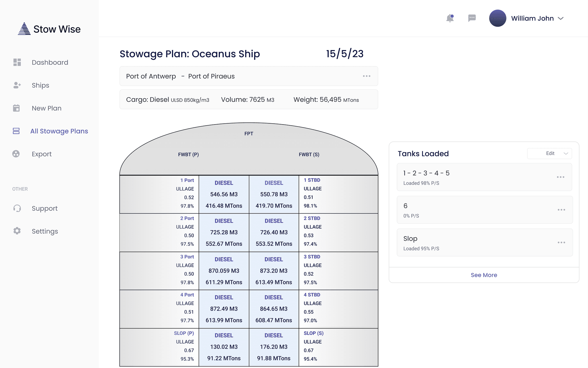Screen dimensions: 588x368
Task: Select Ships in the sidebar
Action: pyautogui.click(x=40, y=85)
